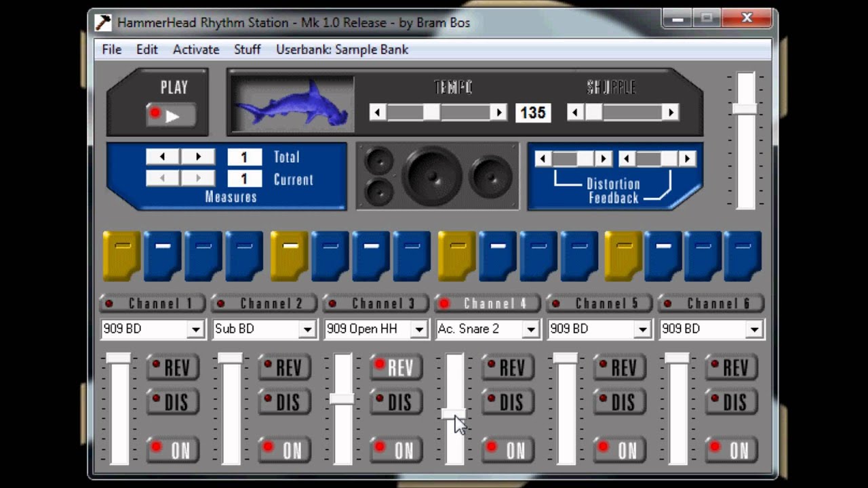Screen dimensions: 868x488
Task: Click the Channel 3 volume fader handle
Action: pyautogui.click(x=342, y=399)
